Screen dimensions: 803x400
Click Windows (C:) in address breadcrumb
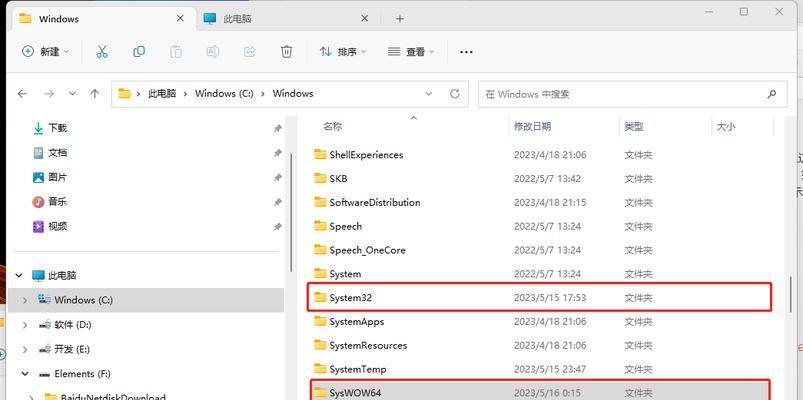(x=224, y=94)
